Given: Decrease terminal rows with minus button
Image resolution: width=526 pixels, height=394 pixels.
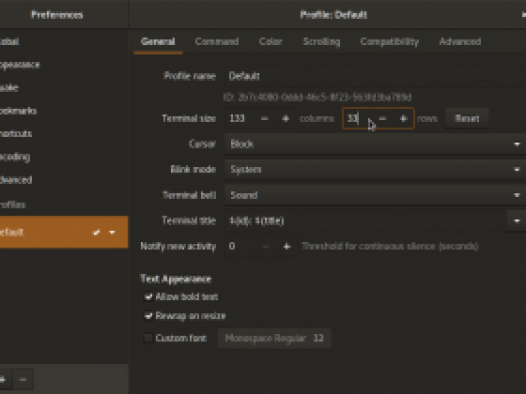Looking at the screenshot, I should (x=382, y=118).
